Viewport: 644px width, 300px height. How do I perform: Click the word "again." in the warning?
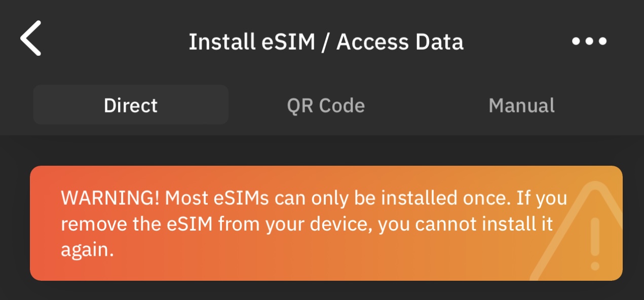click(x=87, y=250)
